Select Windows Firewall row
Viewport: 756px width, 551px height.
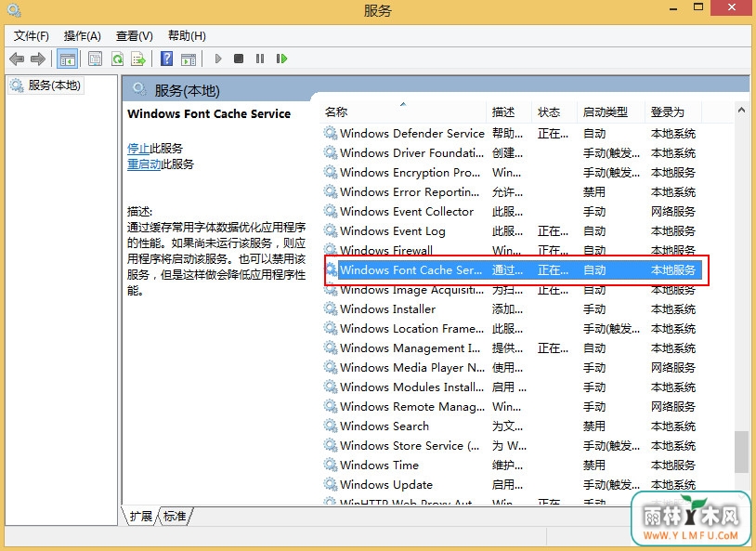click(512, 250)
